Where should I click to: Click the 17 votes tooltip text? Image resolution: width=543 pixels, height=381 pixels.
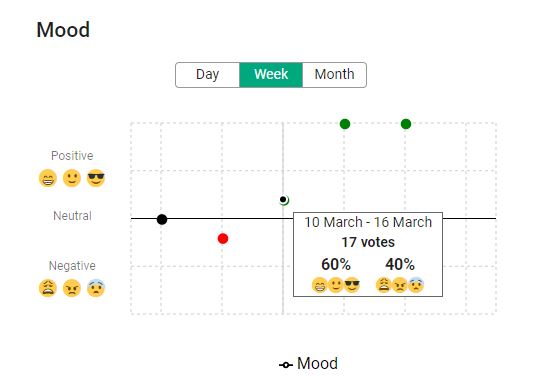pyautogui.click(x=368, y=242)
